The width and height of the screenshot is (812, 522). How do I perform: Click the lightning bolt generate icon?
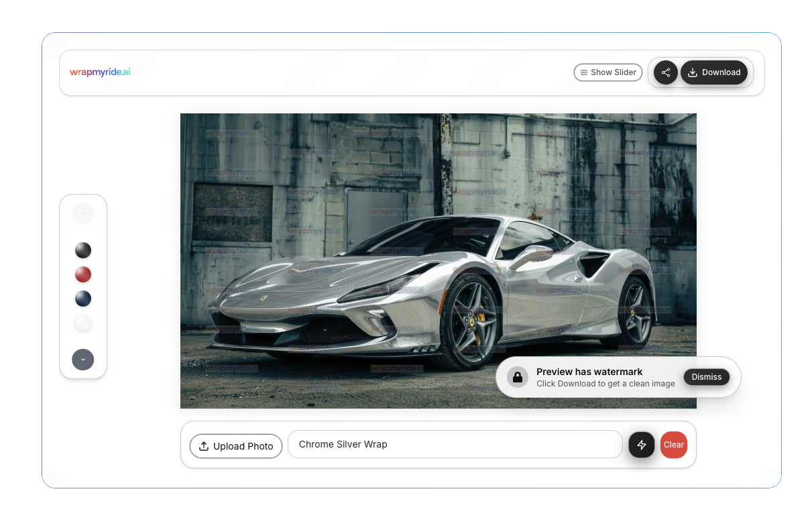pos(641,444)
